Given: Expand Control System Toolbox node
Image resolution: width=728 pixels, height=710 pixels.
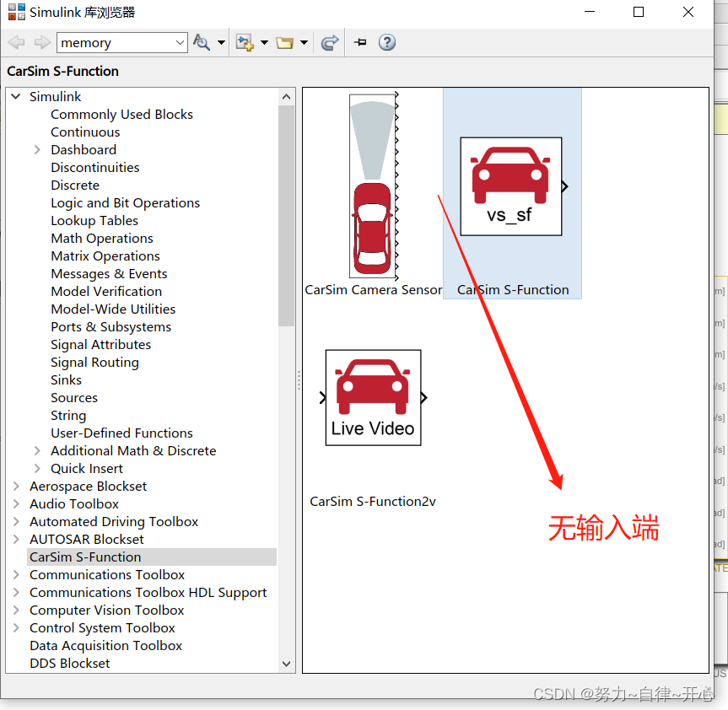Looking at the screenshot, I should [16, 628].
